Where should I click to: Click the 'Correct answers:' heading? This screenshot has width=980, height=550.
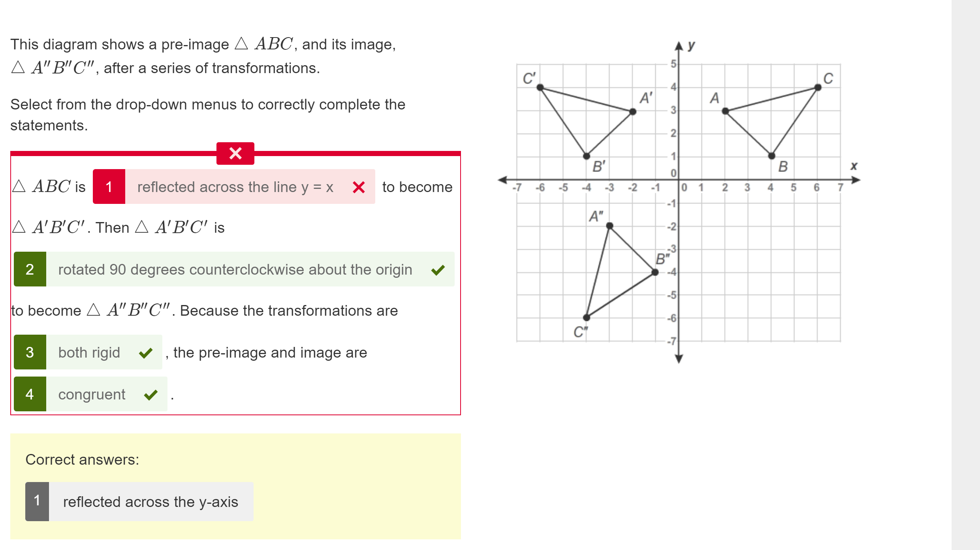pyautogui.click(x=82, y=460)
